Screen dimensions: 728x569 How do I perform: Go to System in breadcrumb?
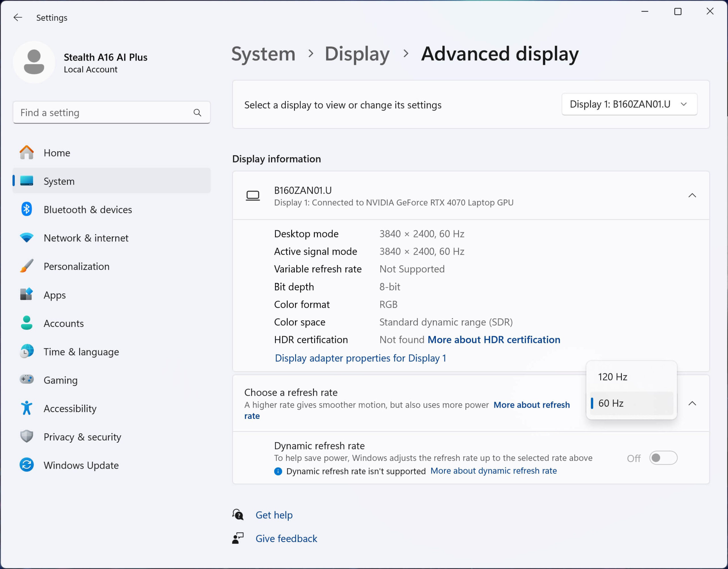pyautogui.click(x=263, y=54)
